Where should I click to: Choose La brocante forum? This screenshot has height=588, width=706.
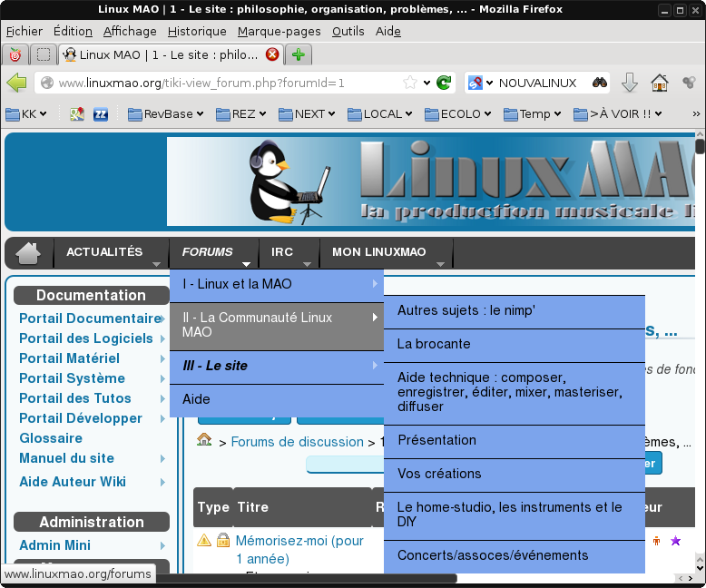[515, 345]
